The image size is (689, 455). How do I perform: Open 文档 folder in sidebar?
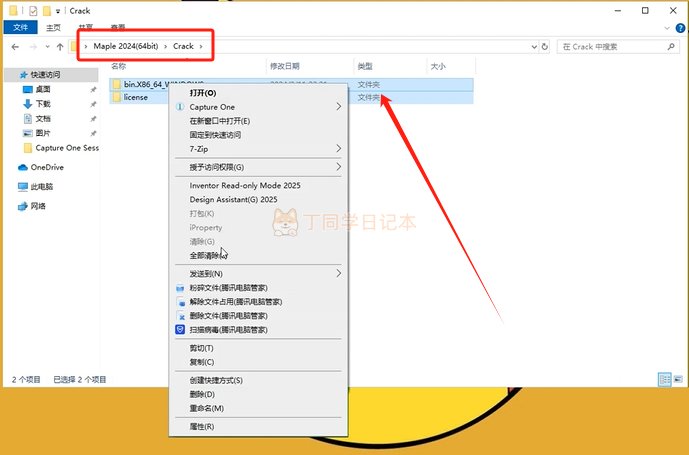tap(43, 119)
